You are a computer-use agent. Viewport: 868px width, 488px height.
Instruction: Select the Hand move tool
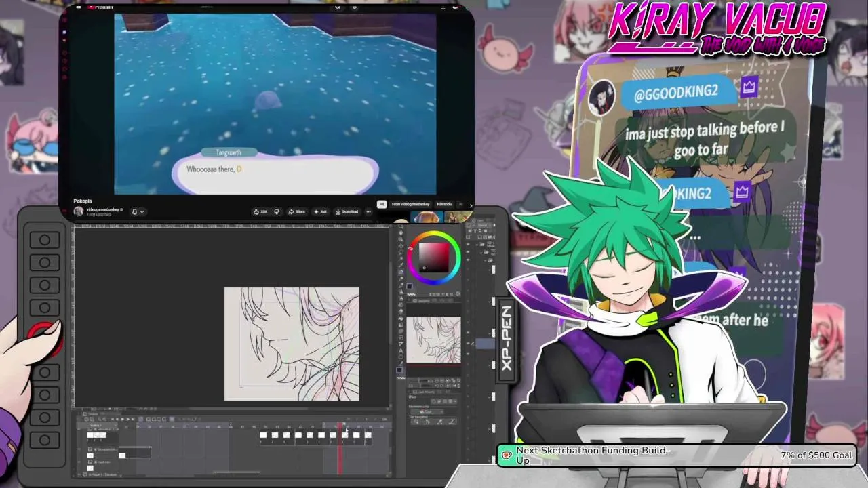[401, 232]
